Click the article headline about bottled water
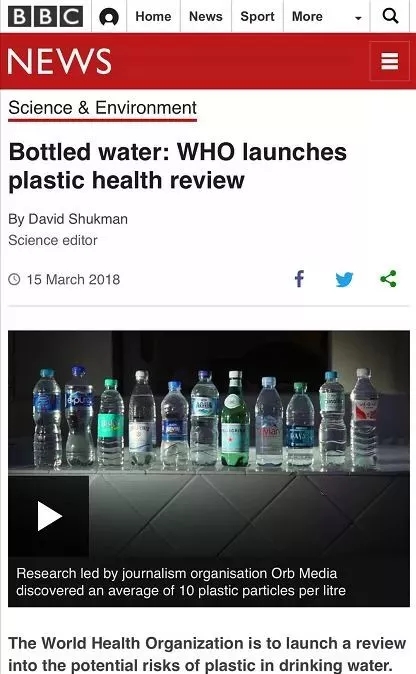416x674 pixels. point(177,165)
